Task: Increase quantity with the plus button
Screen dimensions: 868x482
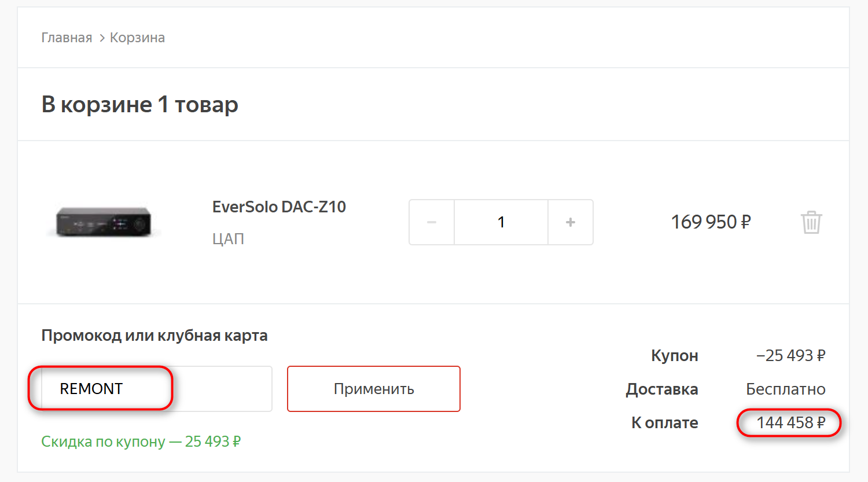Action: [571, 222]
